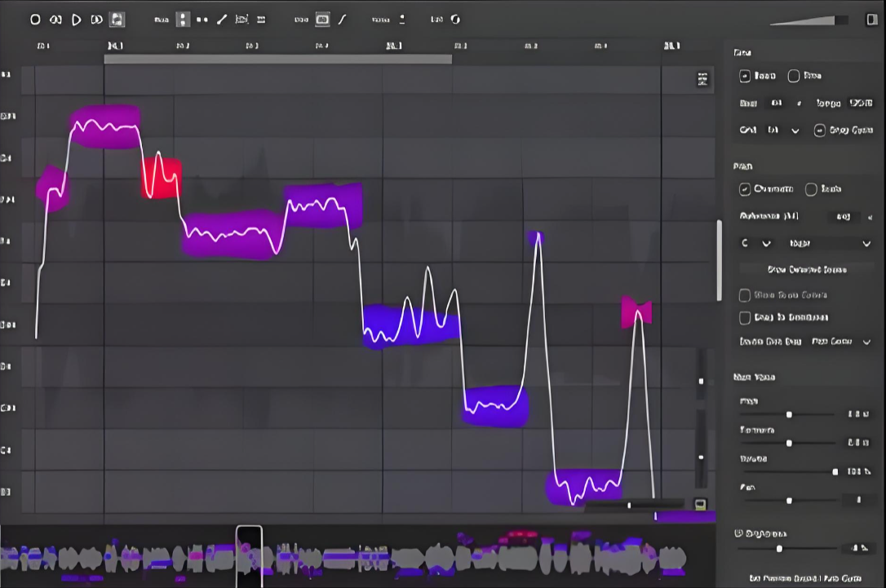Screen dimensions: 886x588
Task: Click the red note blob in the pitch editor
Action: pyautogui.click(x=162, y=178)
